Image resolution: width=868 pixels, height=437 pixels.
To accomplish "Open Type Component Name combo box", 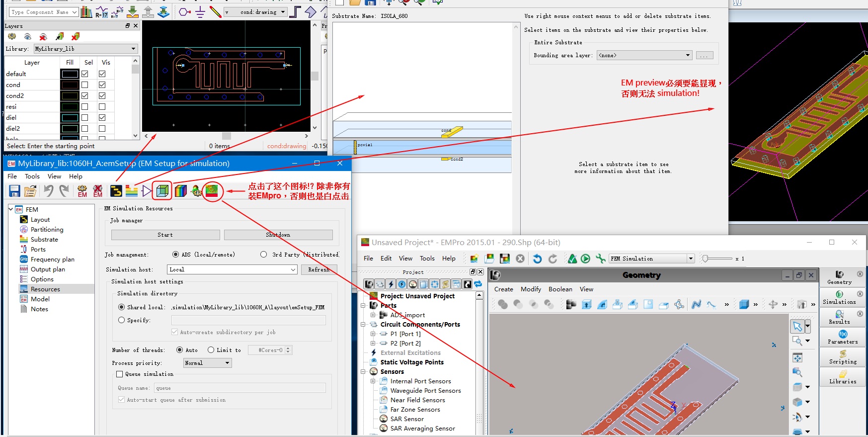I will pos(44,12).
